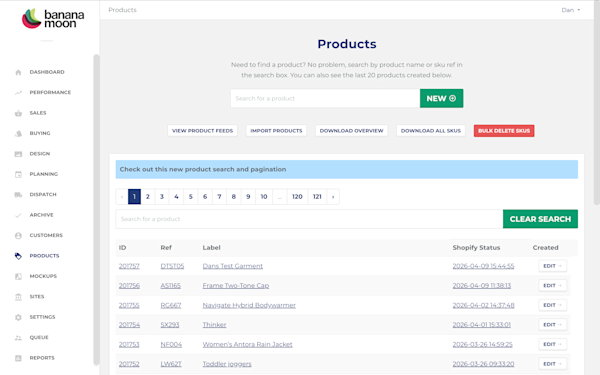
Task: Click the Settings gear icon
Action: [x=18, y=317]
